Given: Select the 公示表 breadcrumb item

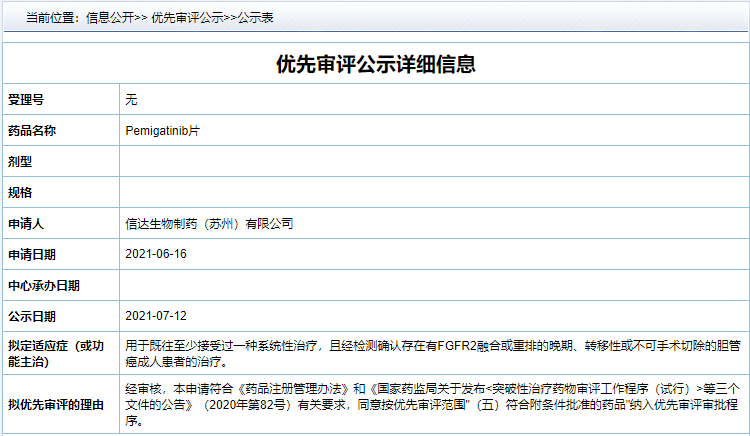Looking at the screenshot, I should coord(255,18).
